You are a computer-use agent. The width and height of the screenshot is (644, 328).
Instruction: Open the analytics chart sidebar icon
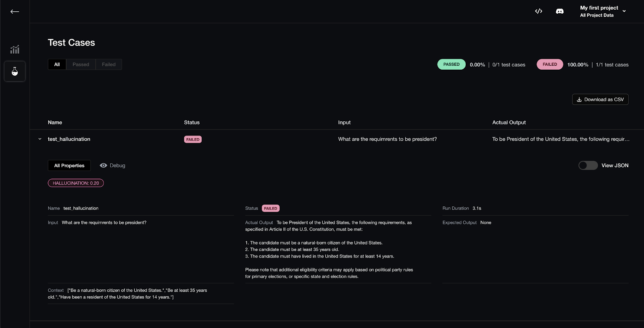[15, 50]
